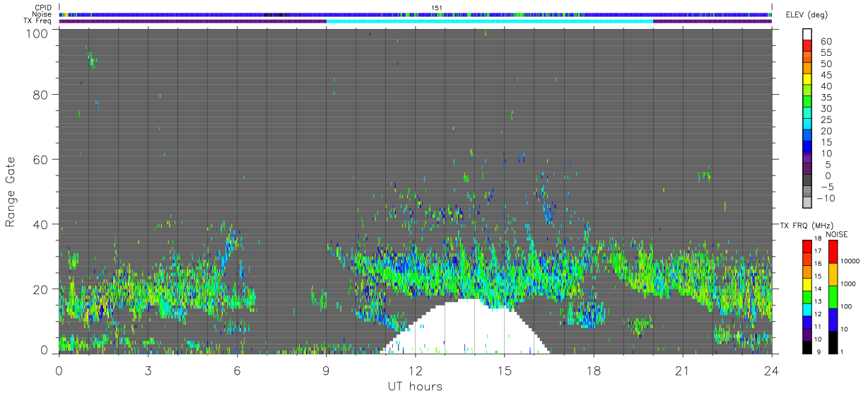Click the 100 tick on Range Gate axis
This screenshot has height=401, width=868.
[x=37, y=33]
